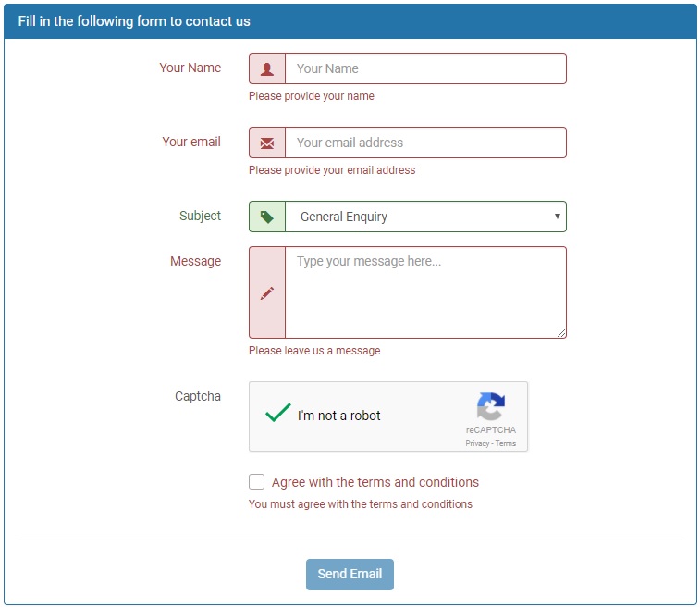Focus the Your Name text field
Image resolution: width=700 pixels, height=608 pixels.
coord(425,68)
